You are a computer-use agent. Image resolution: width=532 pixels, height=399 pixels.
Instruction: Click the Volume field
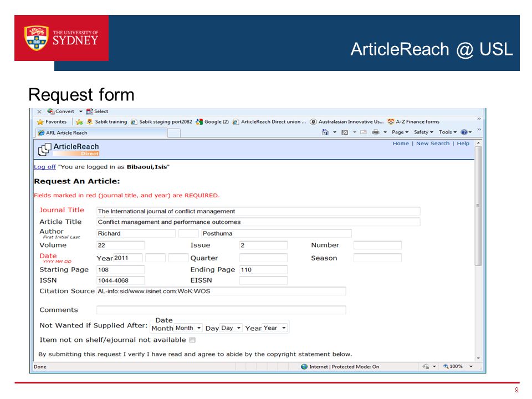tap(120, 245)
